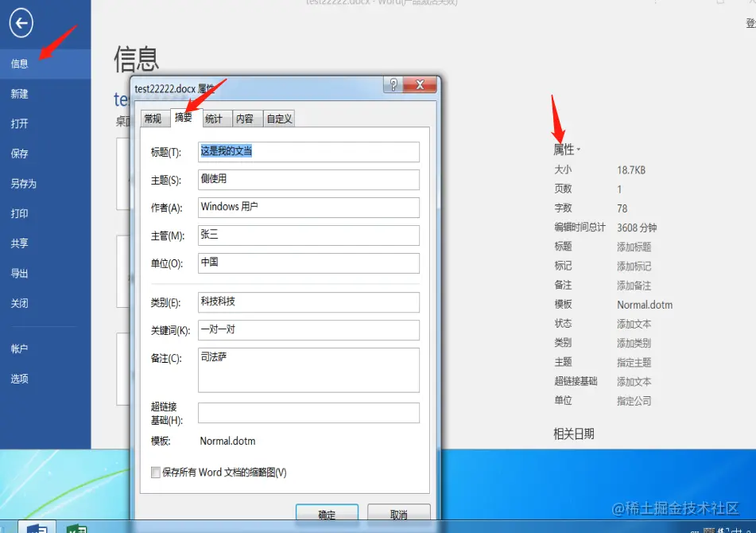756x533 pixels.
Task: Click the 18.7KB size value
Action: tap(631, 170)
